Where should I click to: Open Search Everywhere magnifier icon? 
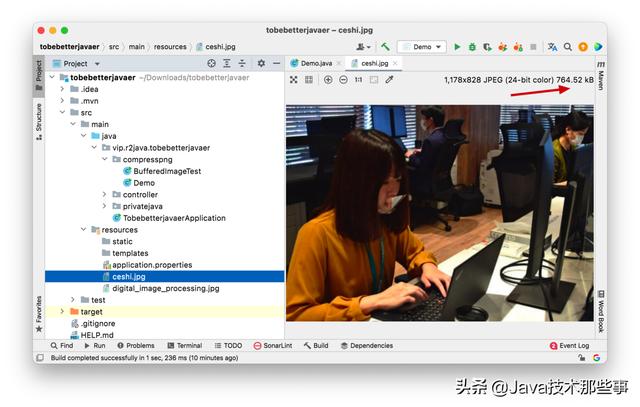point(568,47)
